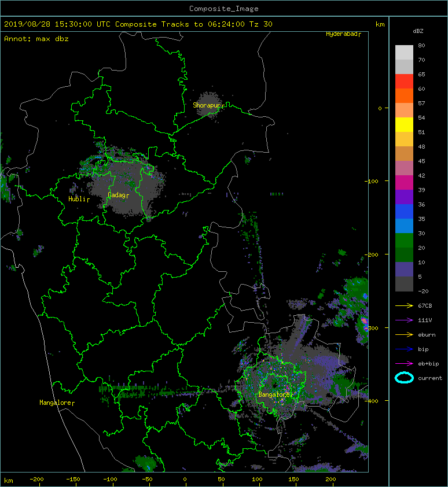Click the 150 tick on the bottom axis
Screen dimensions: 448x487
[293, 479]
